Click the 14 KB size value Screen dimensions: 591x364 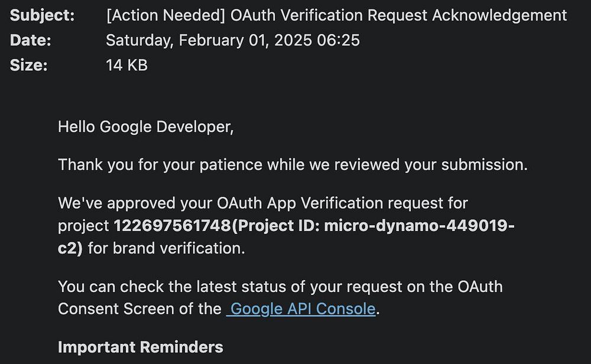(x=126, y=65)
